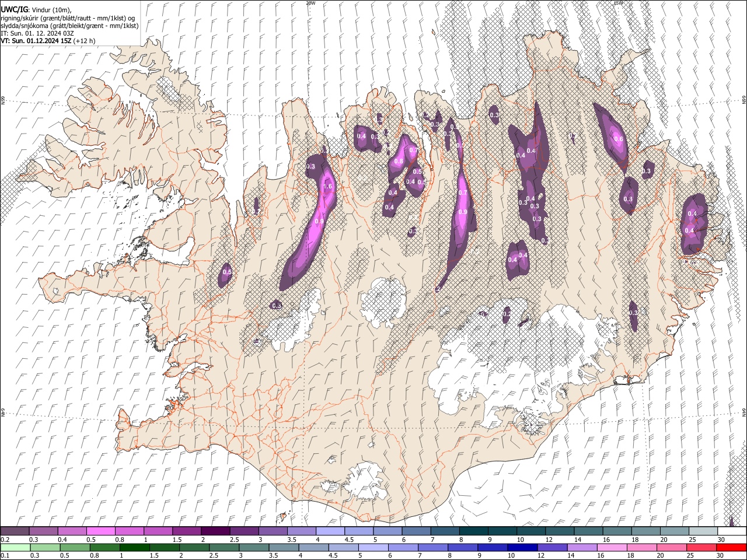Screen dimensions: 747x560
Task: Click the grey-teal swatch labeled 16 in the snow legend
Action: [x=617, y=531]
